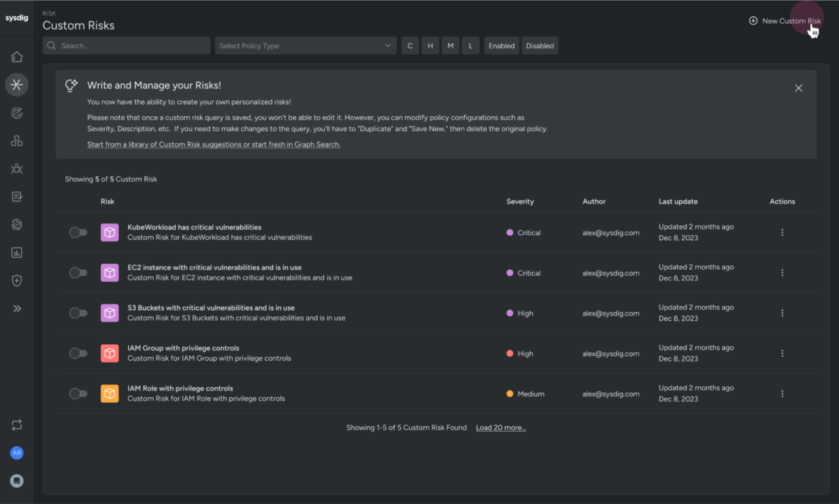Click the RISK breadcrumb label

coord(49,14)
